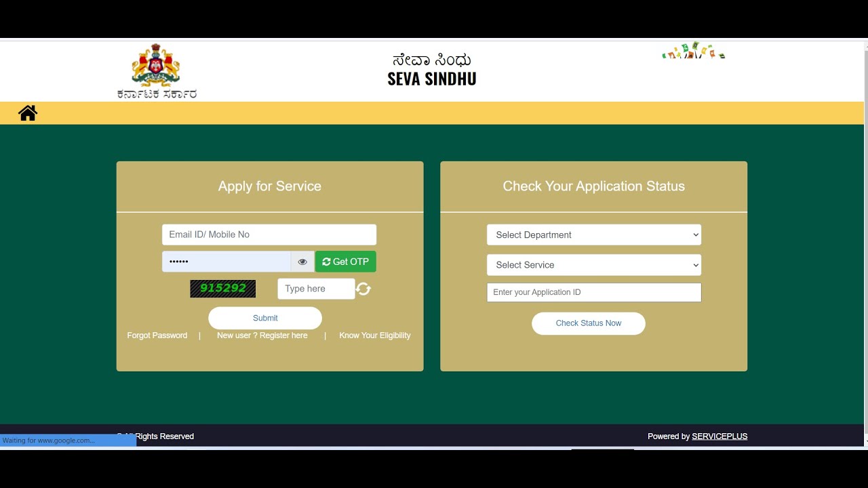The height and width of the screenshot is (488, 868).
Task: Click 'Waiting for www.google.com...' status text
Action: click(48, 441)
